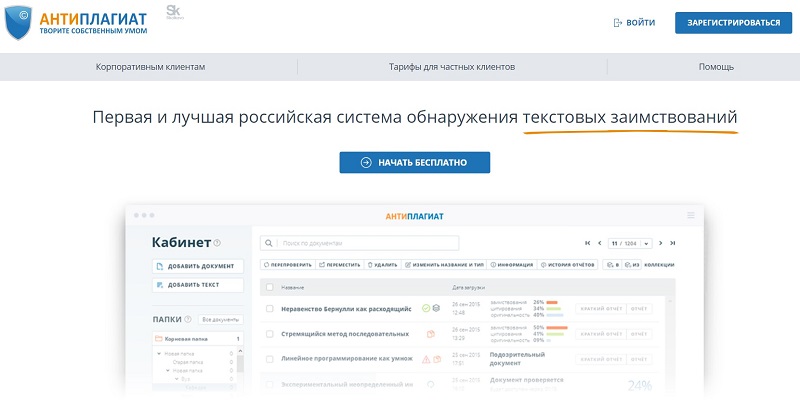Collapse the nested Новая папка tree node
This screenshot has height=404, width=800.
(x=168, y=370)
